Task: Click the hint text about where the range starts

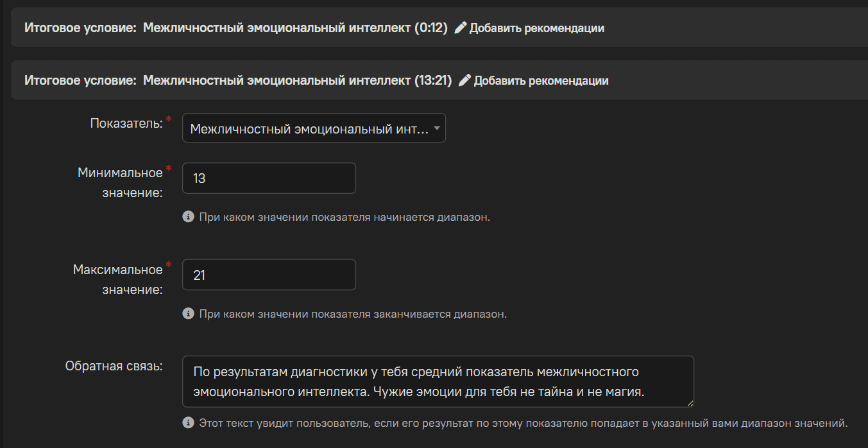Action: 345,217
